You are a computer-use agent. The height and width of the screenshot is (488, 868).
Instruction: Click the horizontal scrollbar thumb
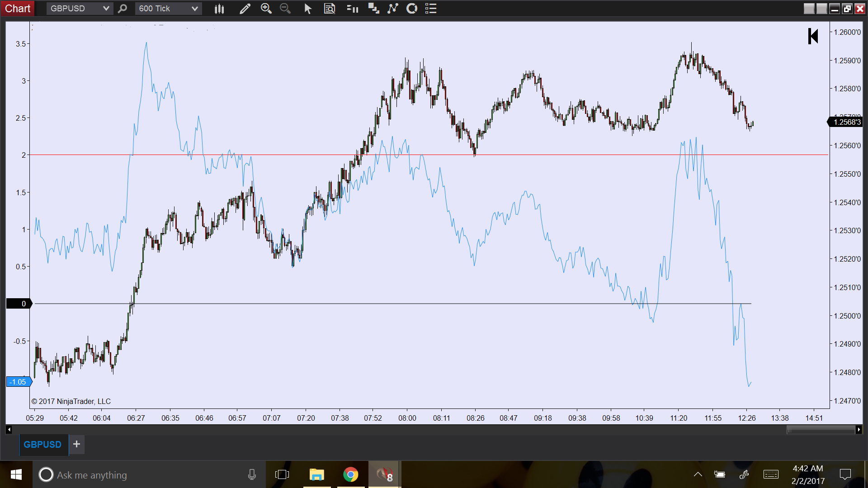(821, 430)
